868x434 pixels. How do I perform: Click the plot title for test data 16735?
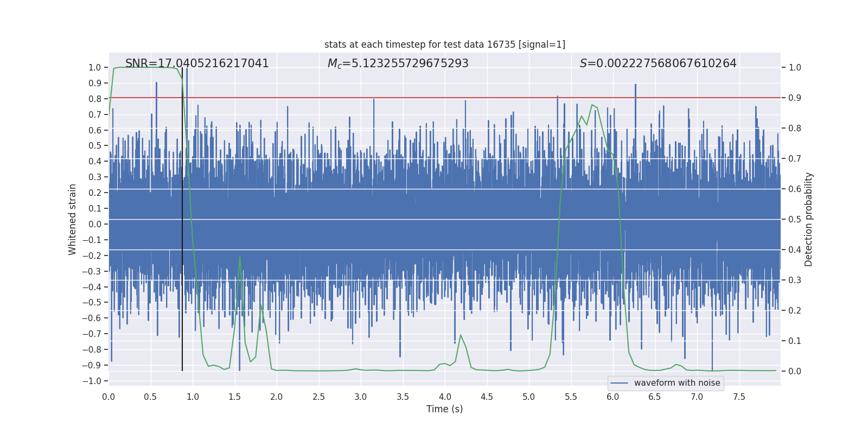coord(444,44)
